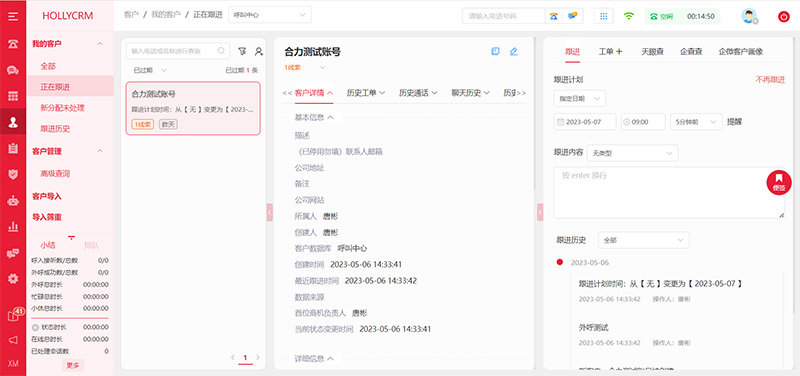Click the XM label at sidebar bottom

coord(13,363)
